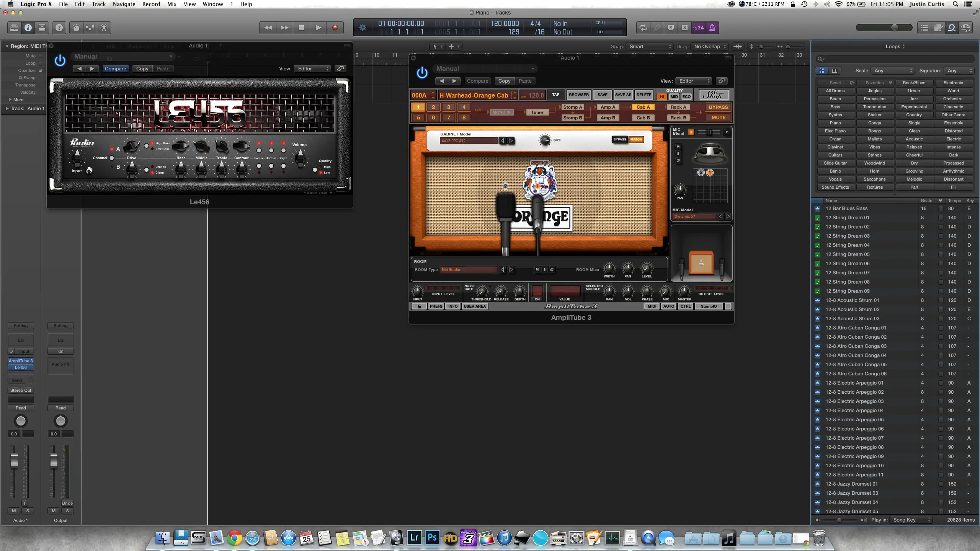Adjust the Audio 1 channel volume fader
The width and height of the screenshot is (980, 551).
[14, 460]
